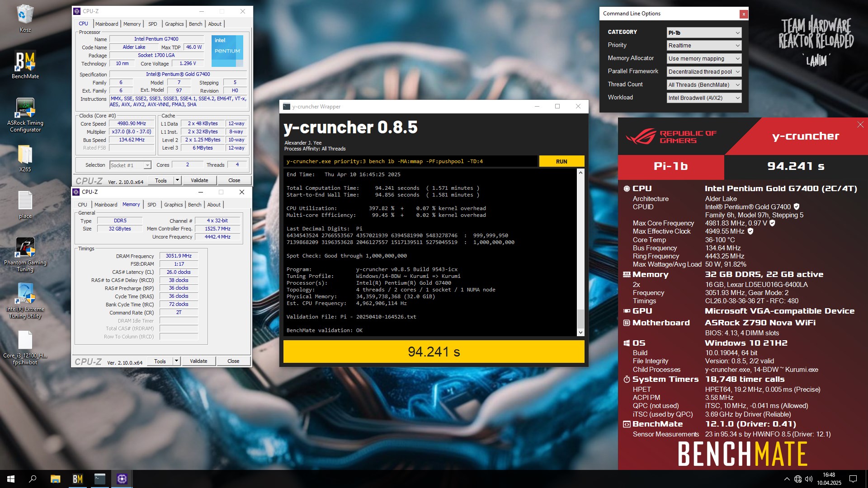Show hidden tray icons chevron
The width and height of the screenshot is (868, 488).
pyautogui.click(x=787, y=479)
